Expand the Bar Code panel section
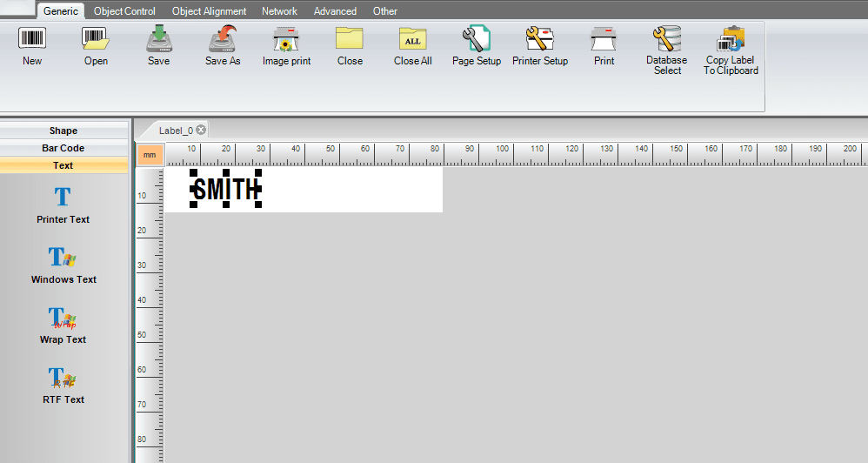Screen dimensions: 868x463 coord(63,148)
